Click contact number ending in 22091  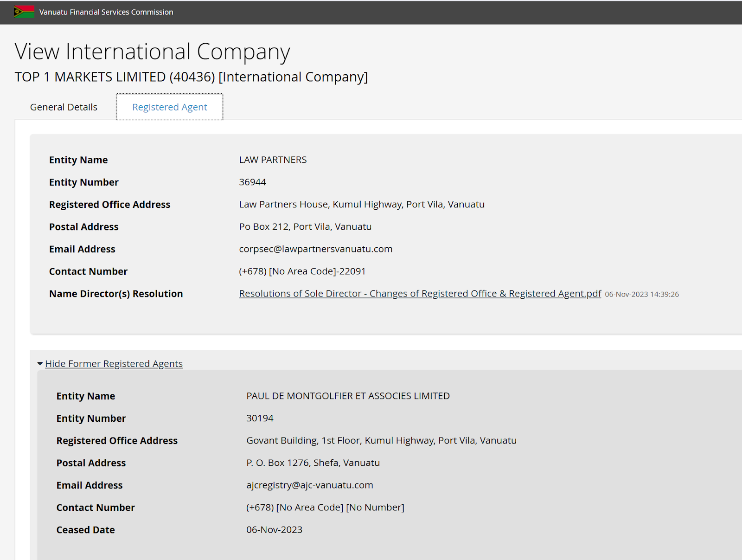point(302,271)
